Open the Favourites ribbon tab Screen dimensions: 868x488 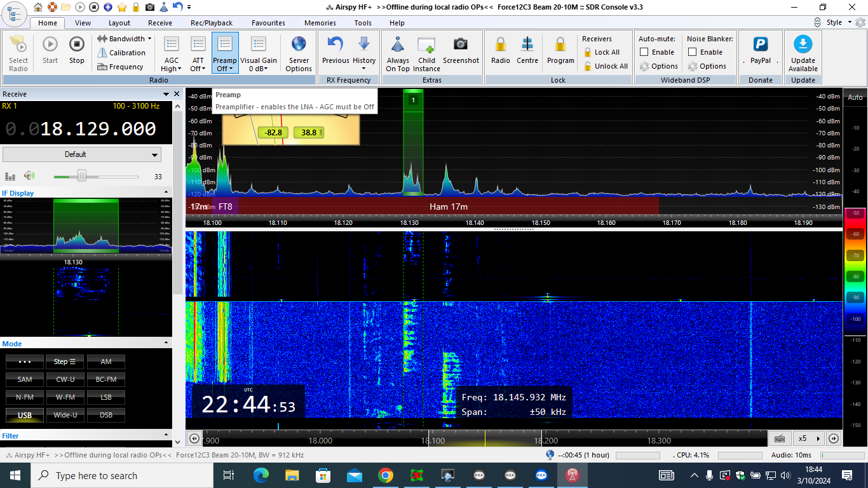click(268, 23)
